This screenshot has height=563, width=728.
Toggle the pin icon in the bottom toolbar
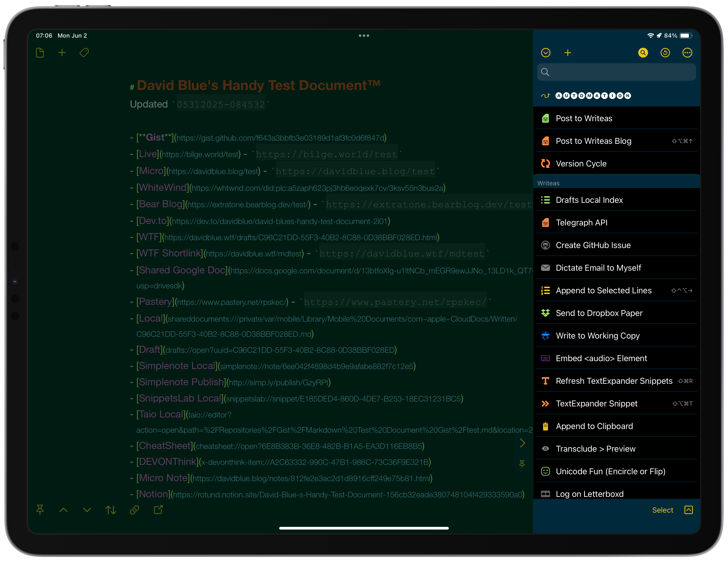pyautogui.click(x=40, y=510)
